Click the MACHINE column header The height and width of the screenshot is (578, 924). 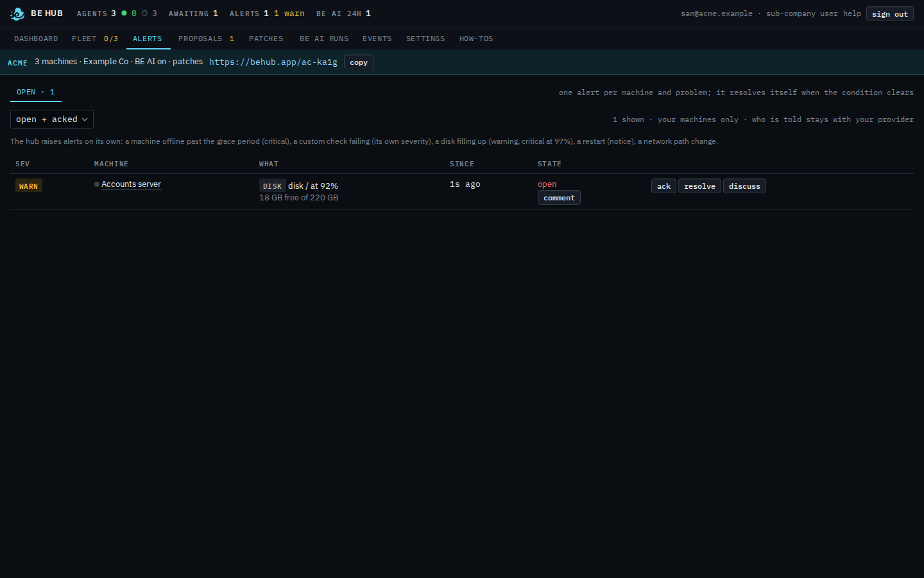[111, 164]
